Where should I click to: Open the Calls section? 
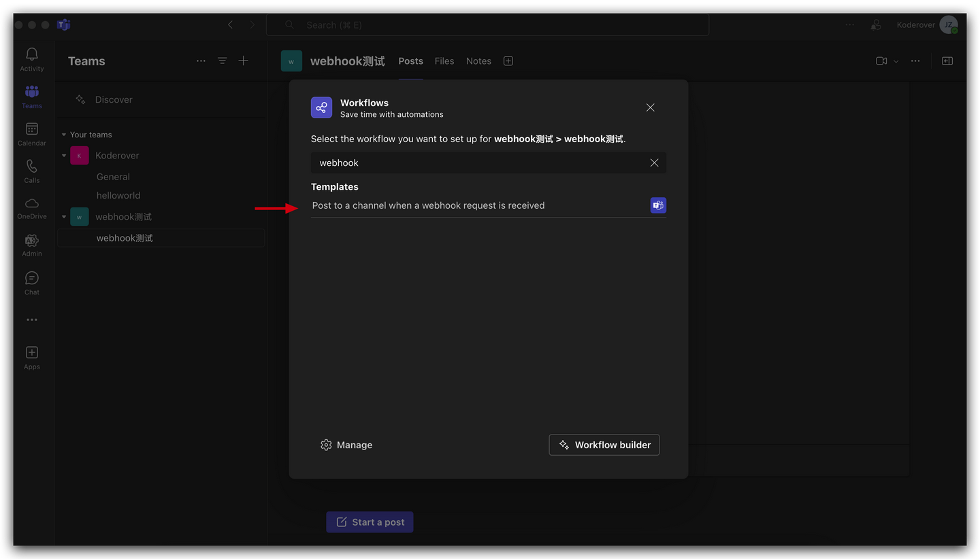[x=31, y=170]
